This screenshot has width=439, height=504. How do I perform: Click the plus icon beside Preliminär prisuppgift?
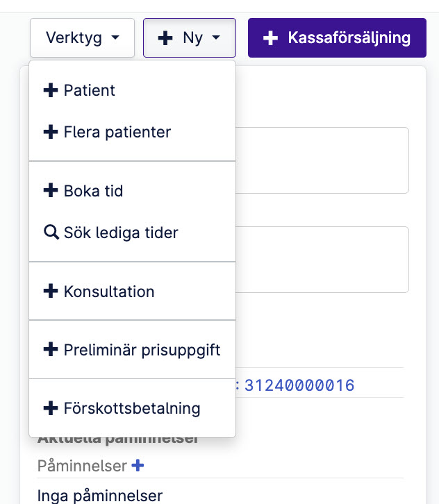pyautogui.click(x=51, y=349)
